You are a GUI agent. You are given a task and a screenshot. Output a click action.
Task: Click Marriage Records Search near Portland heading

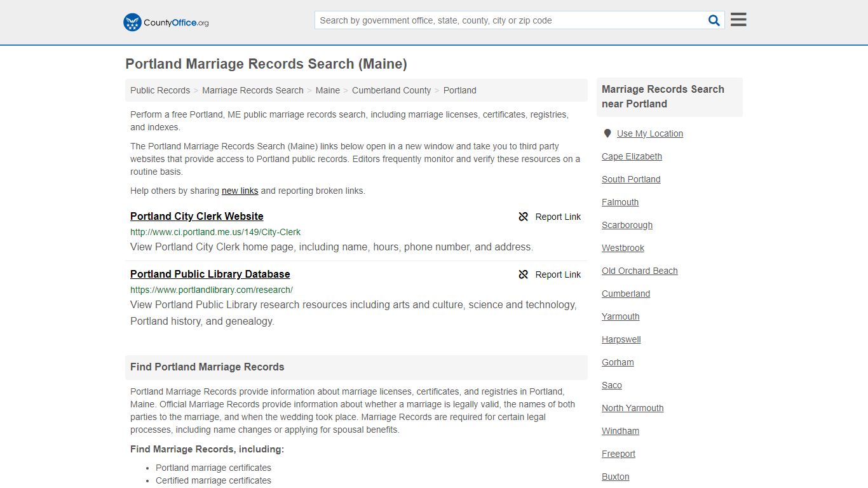[x=663, y=97]
